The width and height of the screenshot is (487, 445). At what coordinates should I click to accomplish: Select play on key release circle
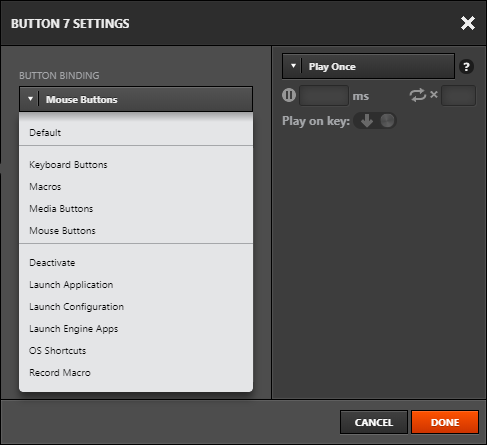387,121
